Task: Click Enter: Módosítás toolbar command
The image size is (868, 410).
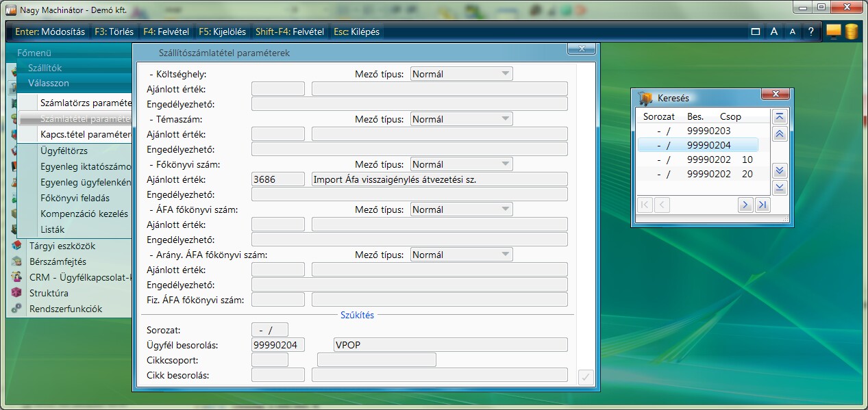Action: [50, 31]
